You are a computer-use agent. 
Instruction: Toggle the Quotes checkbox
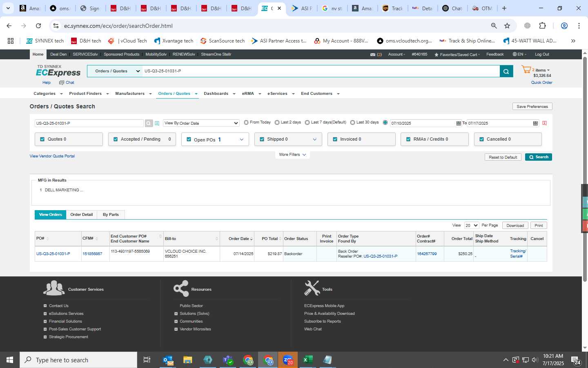click(x=42, y=139)
